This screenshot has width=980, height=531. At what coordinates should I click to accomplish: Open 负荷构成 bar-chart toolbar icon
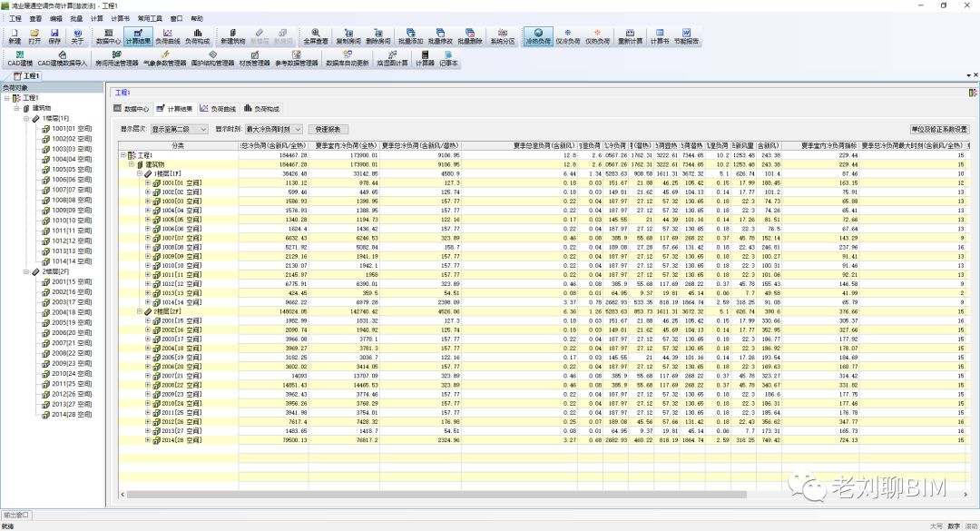(198, 36)
